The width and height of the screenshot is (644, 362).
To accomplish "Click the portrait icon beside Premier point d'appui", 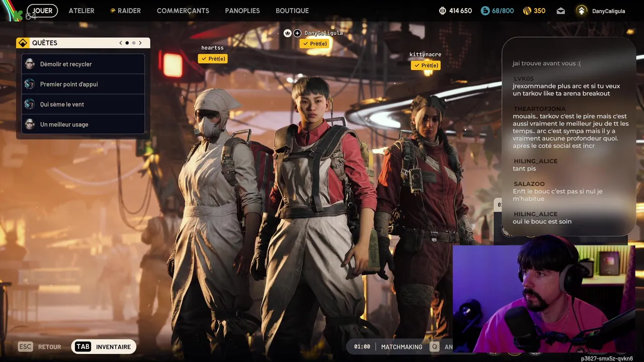I will [x=30, y=84].
